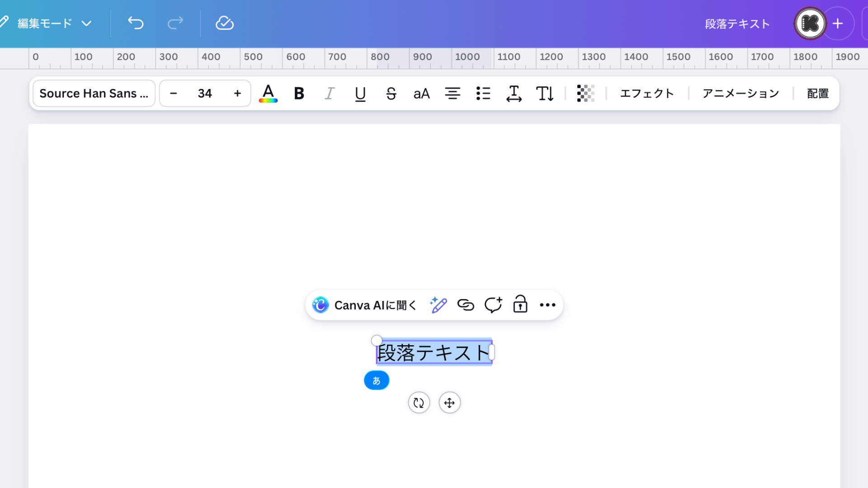Click Canva AIに聞く button
868x488 pixels.
(364, 305)
